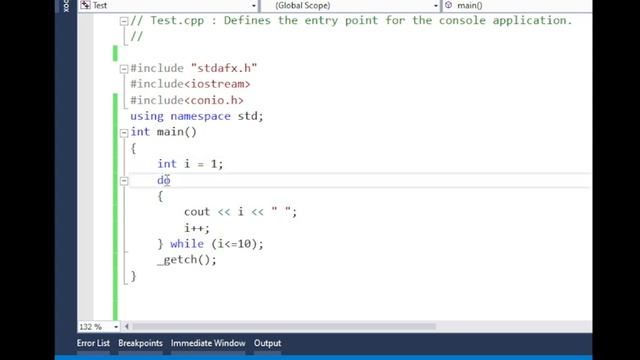Collapse the #include directives region
The image size is (640, 360).
124,69
